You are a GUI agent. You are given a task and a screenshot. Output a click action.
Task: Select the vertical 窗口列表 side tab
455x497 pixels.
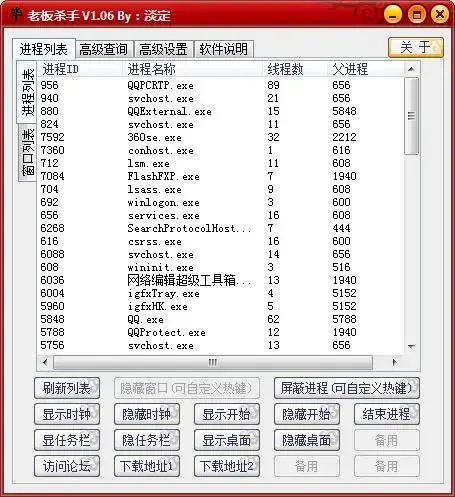[x=27, y=152]
